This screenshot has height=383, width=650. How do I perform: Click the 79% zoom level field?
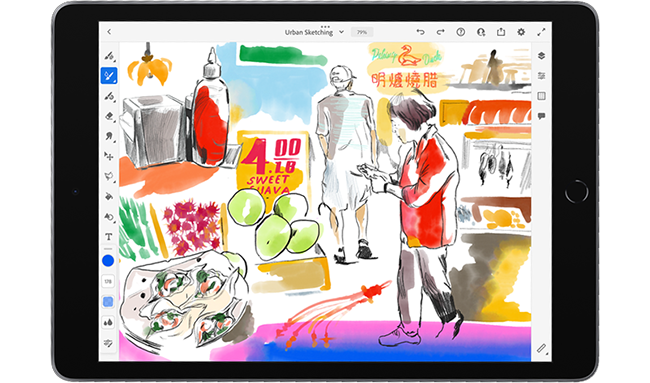pyautogui.click(x=362, y=32)
